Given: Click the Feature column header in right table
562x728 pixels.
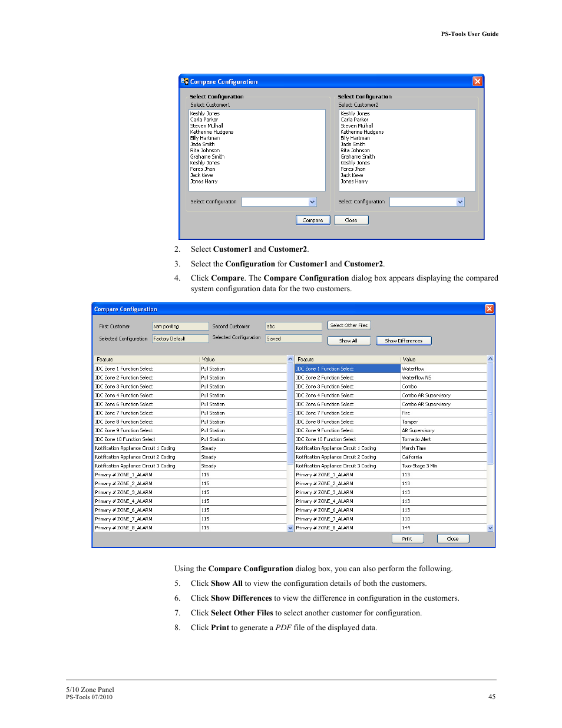Looking at the screenshot, I should [x=348, y=360].
